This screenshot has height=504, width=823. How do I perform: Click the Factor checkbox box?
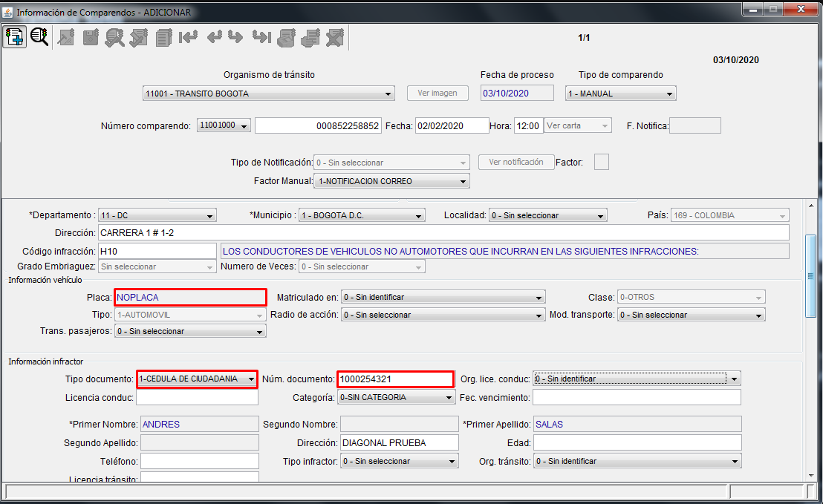[x=601, y=162]
